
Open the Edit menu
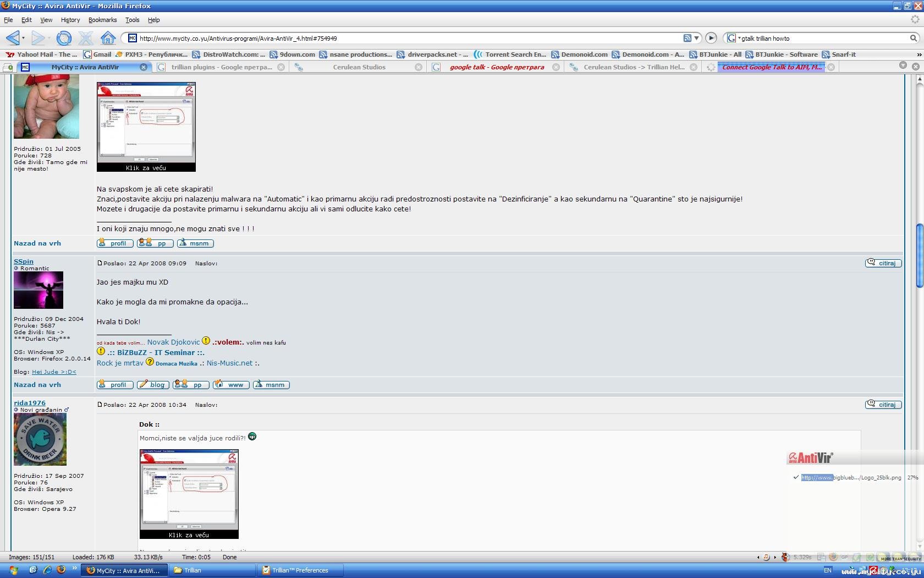[x=26, y=20]
